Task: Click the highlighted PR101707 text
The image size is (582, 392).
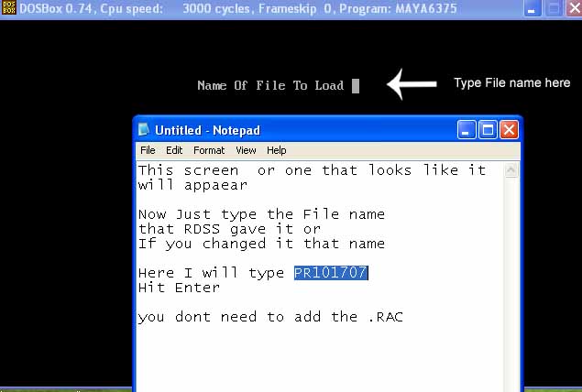Action: coord(330,273)
